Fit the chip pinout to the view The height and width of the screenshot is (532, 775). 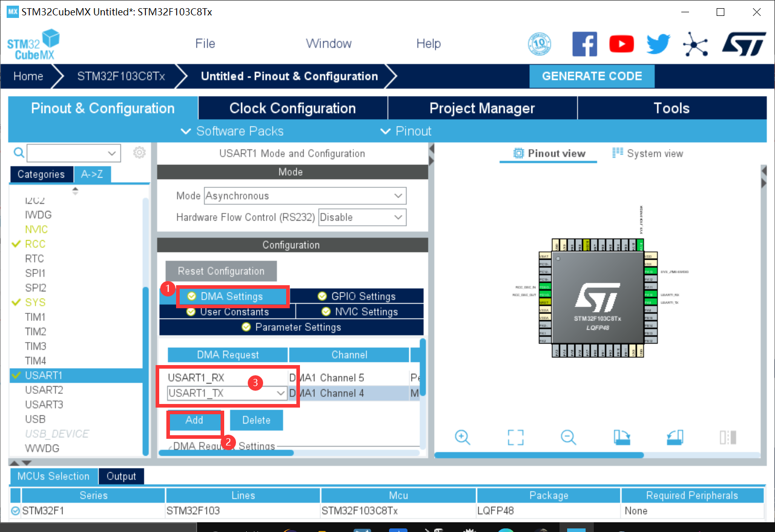(515, 437)
